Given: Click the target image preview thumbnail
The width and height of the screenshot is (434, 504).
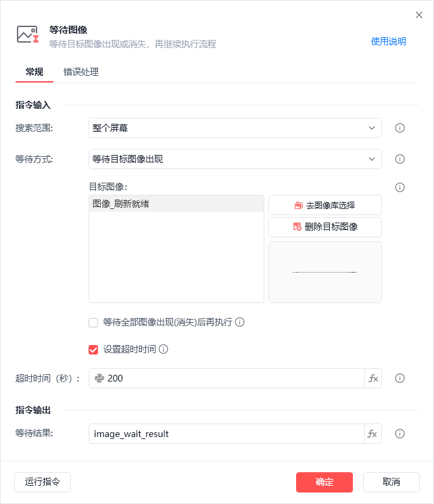Looking at the screenshot, I should click(325, 272).
